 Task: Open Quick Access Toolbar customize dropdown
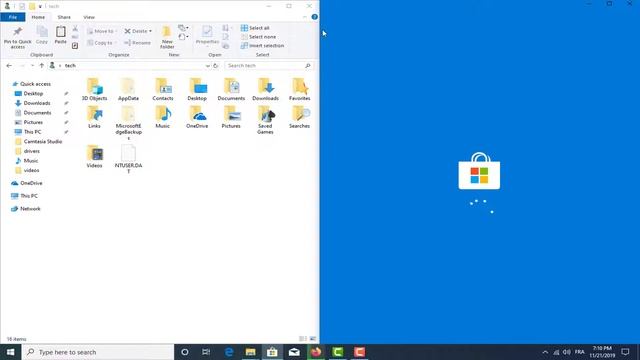pyautogui.click(x=40, y=6)
